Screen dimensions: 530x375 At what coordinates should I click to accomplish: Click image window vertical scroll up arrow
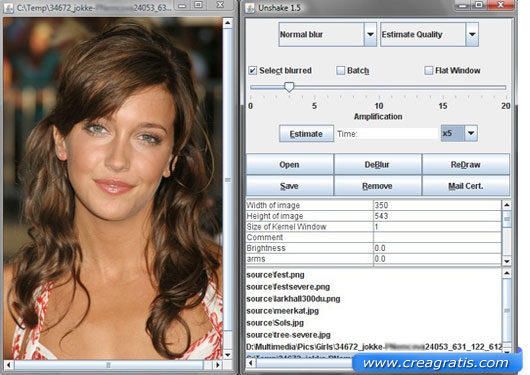tap(228, 23)
